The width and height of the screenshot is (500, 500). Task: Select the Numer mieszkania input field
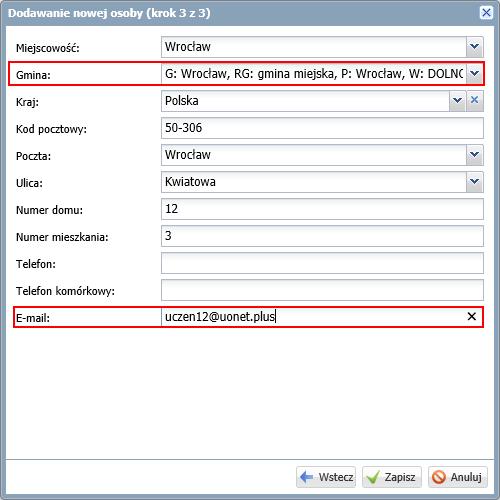tap(322, 236)
